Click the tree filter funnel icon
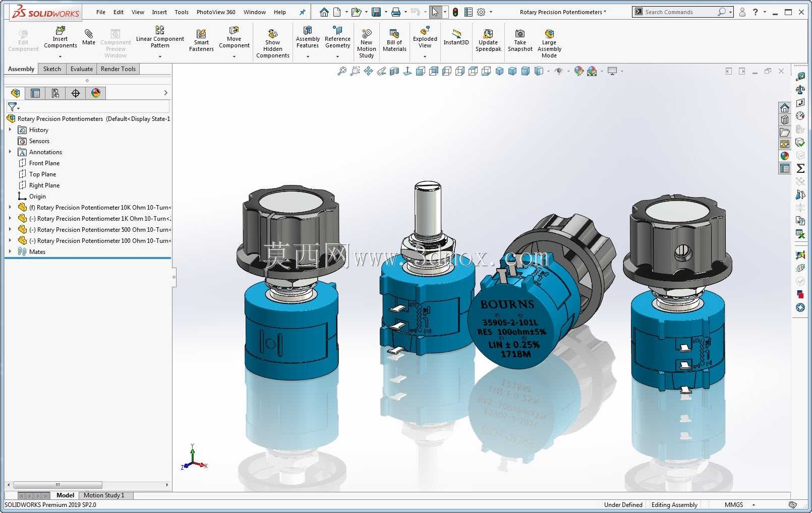812x513 pixels. pos(13,107)
